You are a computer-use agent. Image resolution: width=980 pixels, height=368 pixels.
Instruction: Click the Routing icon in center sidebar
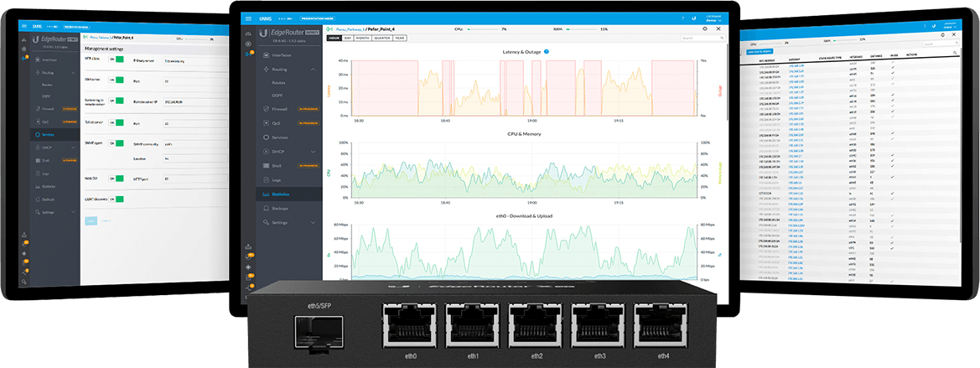pos(267,69)
